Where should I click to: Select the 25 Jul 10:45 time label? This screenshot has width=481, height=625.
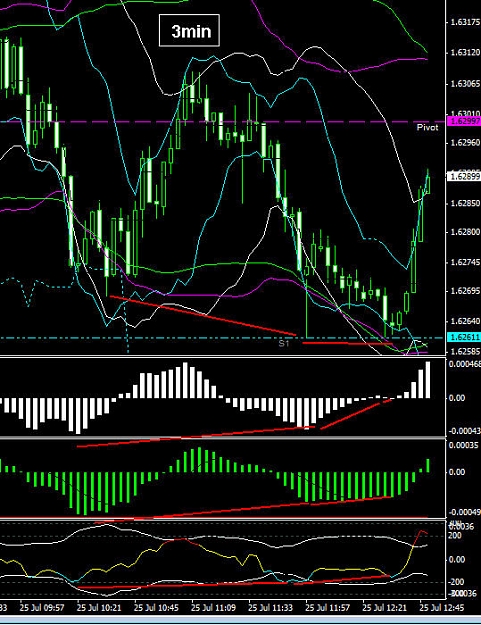[x=156, y=608]
